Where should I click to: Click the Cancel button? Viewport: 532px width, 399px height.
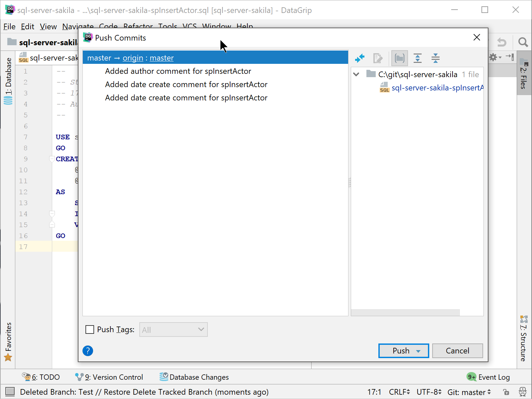458,351
